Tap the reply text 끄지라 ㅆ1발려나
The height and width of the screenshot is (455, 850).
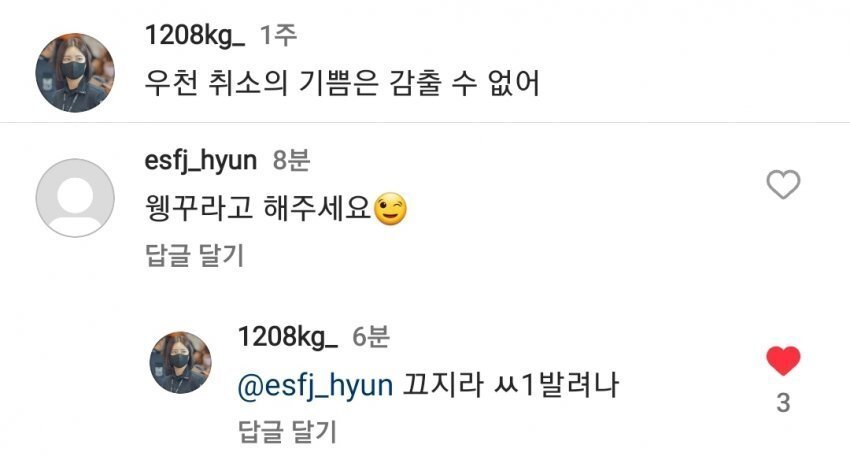[510, 384]
